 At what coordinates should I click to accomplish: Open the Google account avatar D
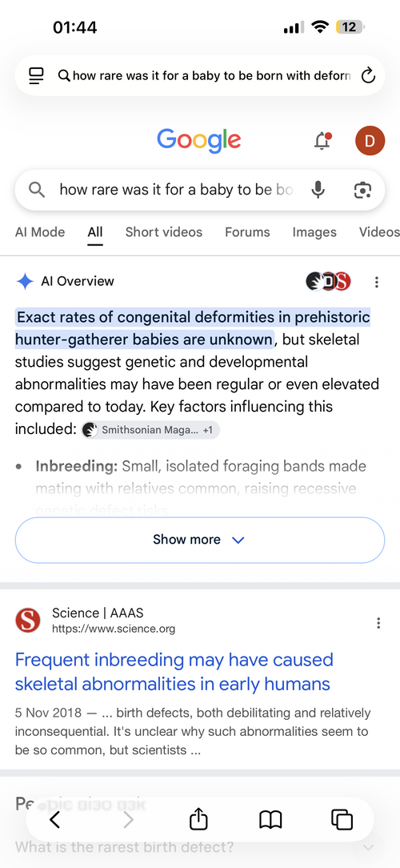[x=370, y=141]
